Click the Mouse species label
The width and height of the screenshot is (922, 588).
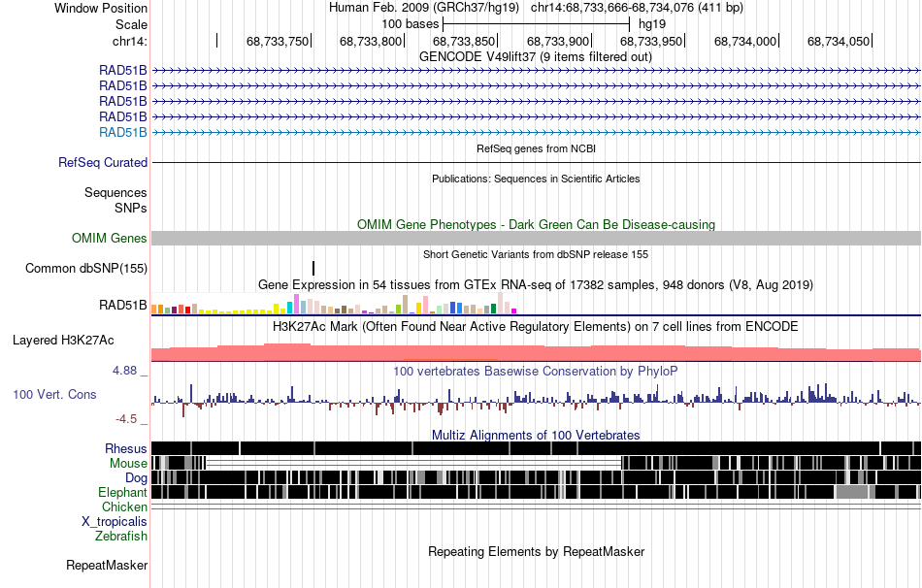128,464
